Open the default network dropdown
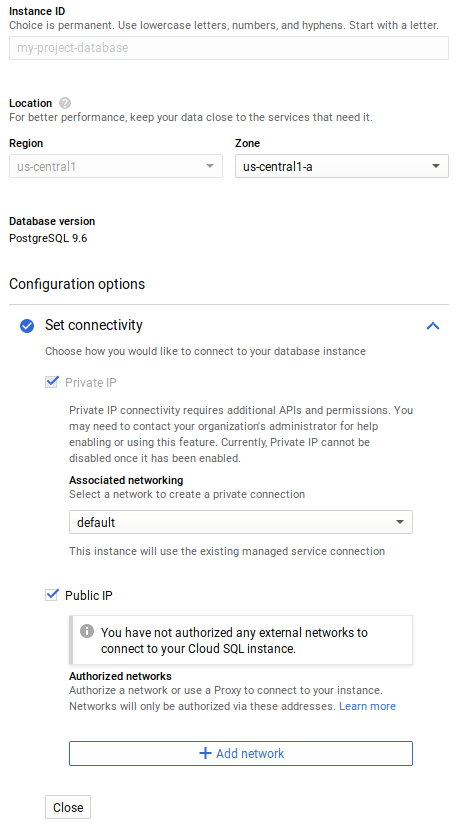The width and height of the screenshot is (476, 830). (241, 522)
